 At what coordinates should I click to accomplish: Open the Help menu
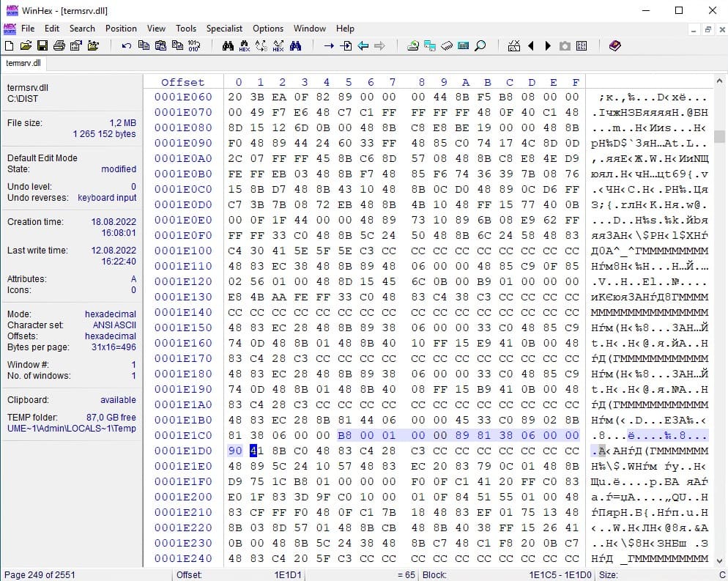pos(345,29)
